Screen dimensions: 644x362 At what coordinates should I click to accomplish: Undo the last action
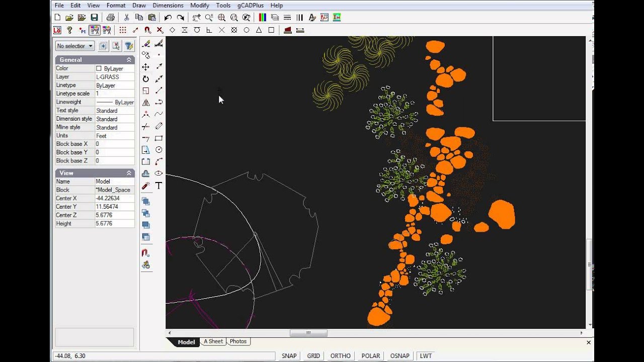tap(168, 18)
